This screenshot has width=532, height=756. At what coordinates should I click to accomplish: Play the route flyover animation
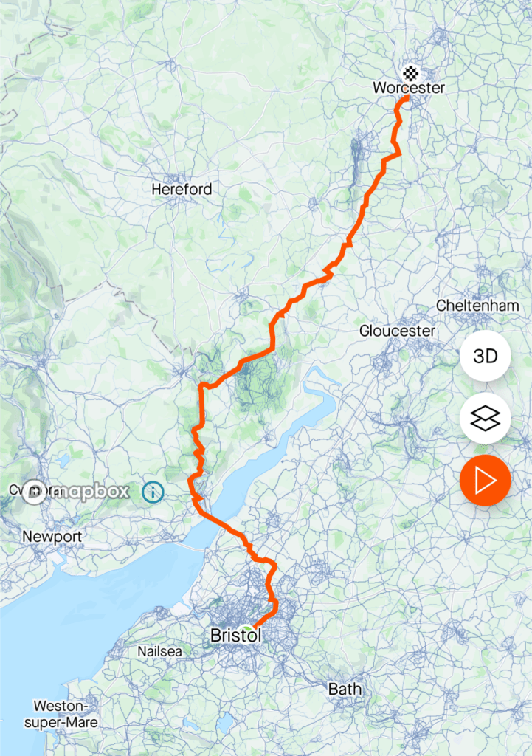pos(485,480)
